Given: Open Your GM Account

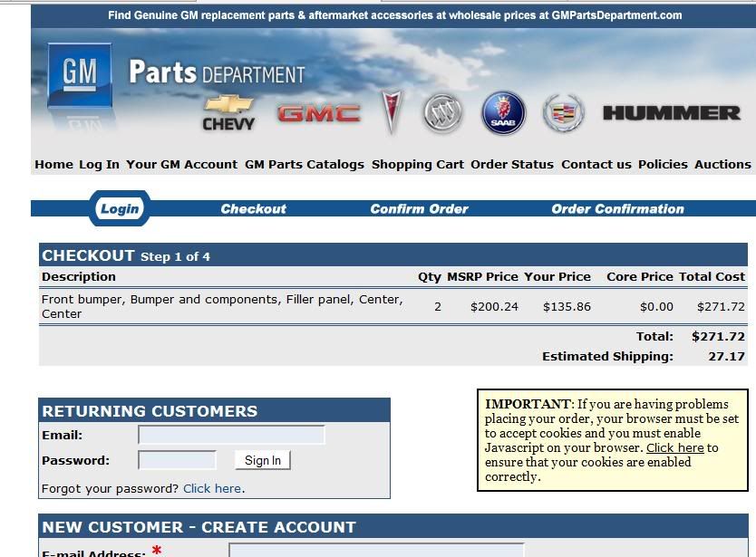Looking at the screenshot, I should pos(182,164).
